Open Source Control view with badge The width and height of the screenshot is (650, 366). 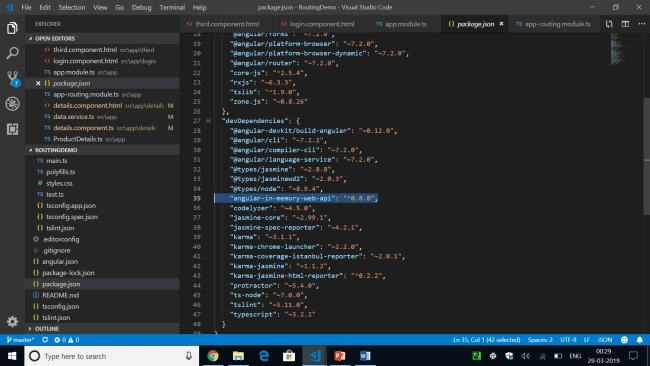12,79
